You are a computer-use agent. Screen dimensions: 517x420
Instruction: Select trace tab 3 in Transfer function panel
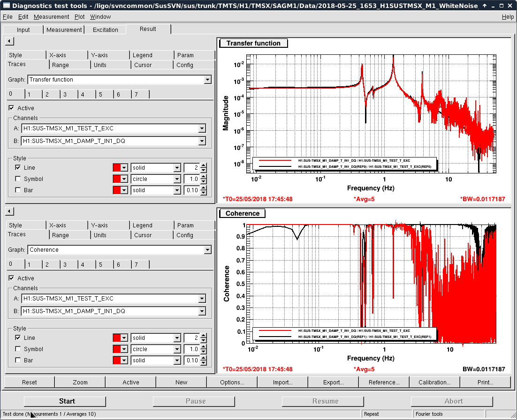(65, 94)
